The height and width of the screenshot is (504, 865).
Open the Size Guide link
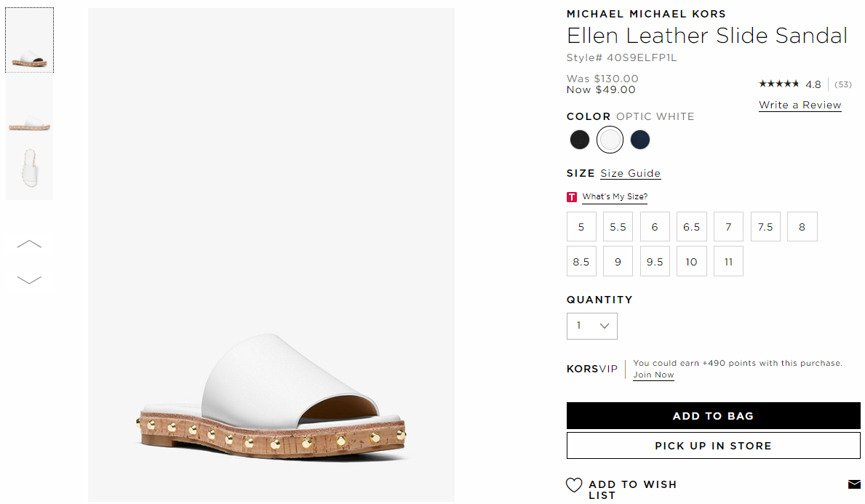tap(630, 173)
